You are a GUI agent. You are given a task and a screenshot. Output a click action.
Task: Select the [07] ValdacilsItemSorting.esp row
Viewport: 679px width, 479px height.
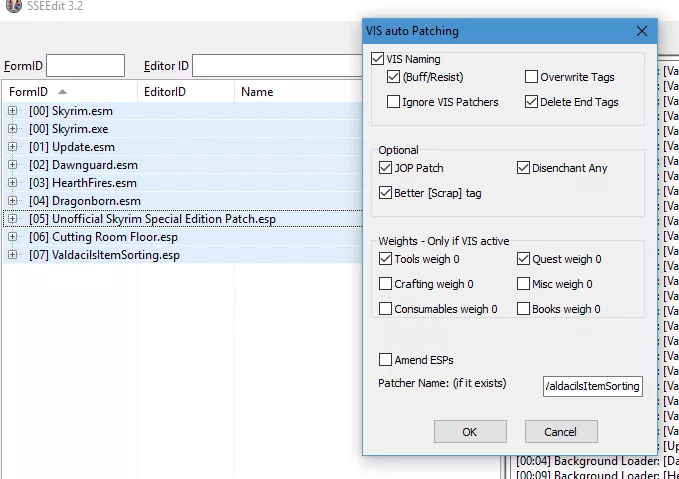pos(182,255)
